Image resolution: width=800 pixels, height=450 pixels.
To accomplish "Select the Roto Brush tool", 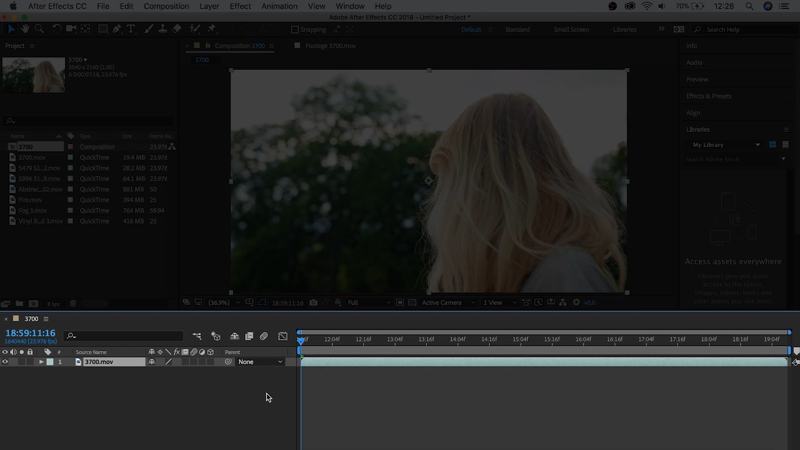I will click(194, 29).
